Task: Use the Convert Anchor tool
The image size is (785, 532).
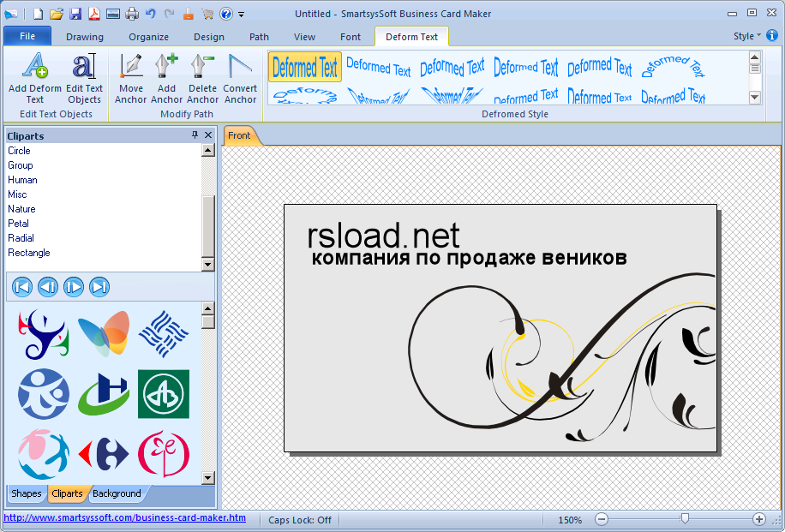Action: click(240, 78)
